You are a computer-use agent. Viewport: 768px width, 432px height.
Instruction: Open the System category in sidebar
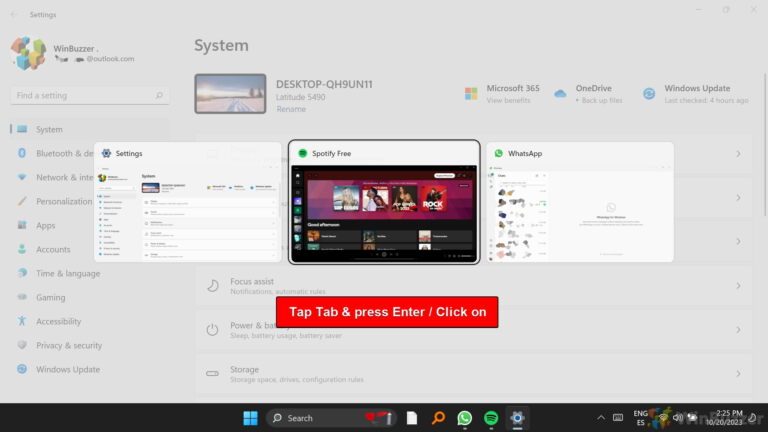pyautogui.click(x=90, y=129)
